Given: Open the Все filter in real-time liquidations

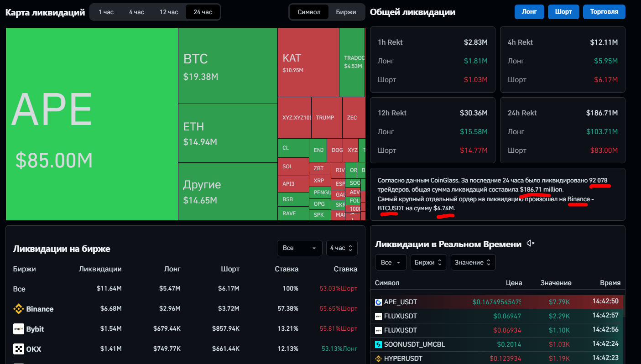Looking at the screenshot, I should tap(391, 262).
